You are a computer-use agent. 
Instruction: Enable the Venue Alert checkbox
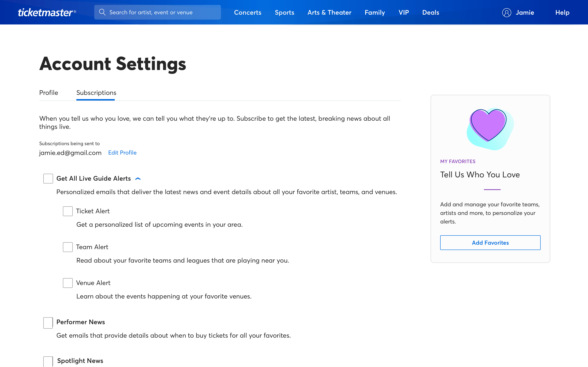tap(68, 283)
